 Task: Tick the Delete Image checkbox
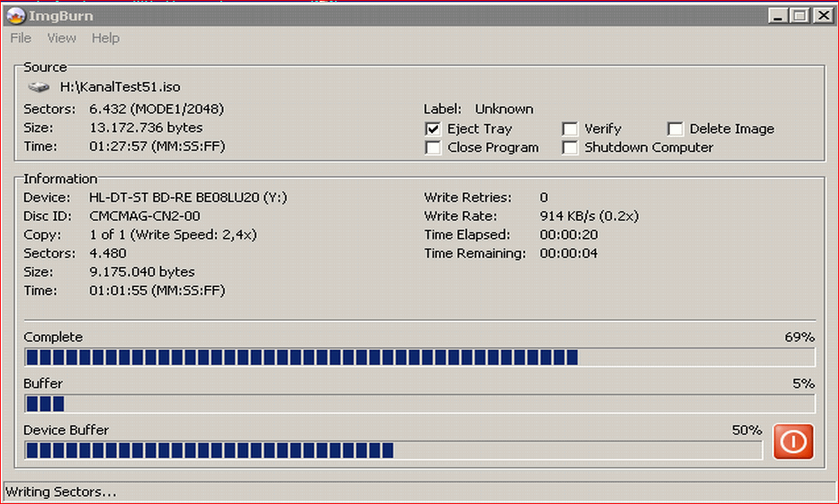click(x=676, y=129)
